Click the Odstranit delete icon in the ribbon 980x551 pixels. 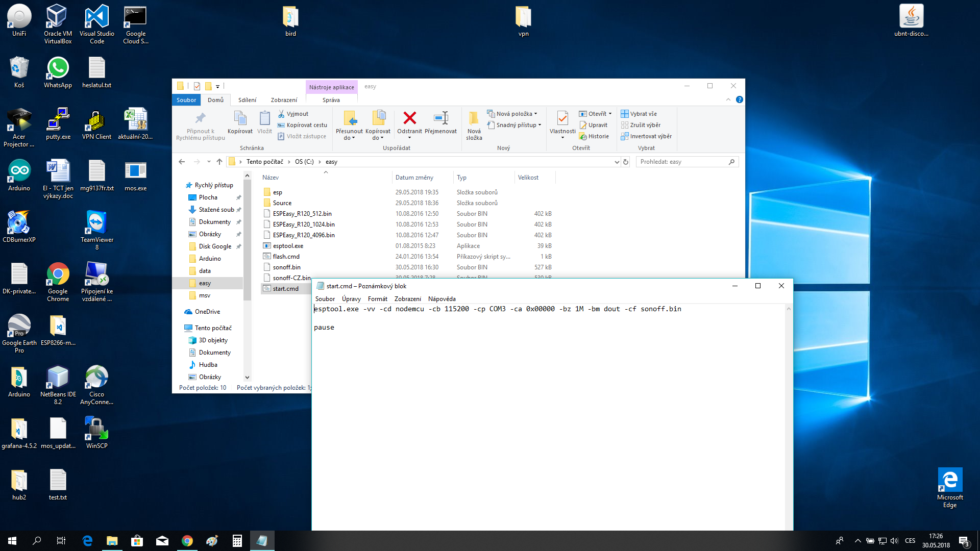pyautogui.click(x=409, y=118)
